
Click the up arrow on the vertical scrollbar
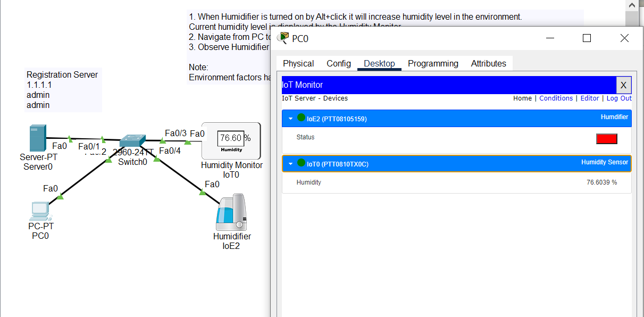tap(631, 5)
